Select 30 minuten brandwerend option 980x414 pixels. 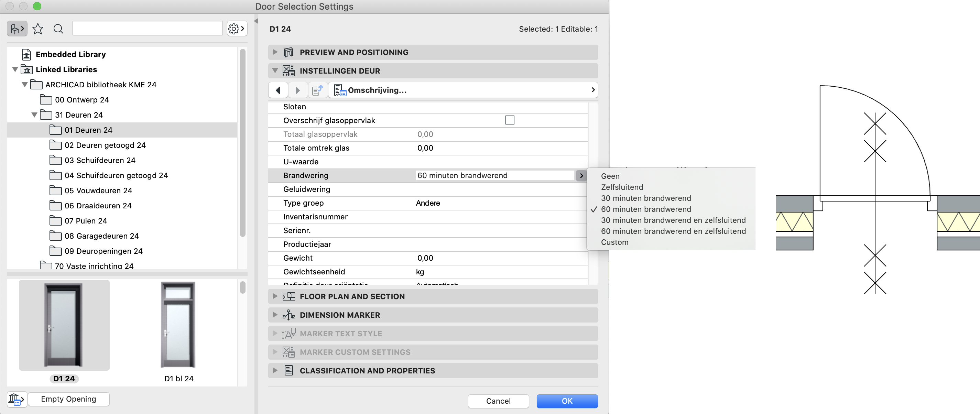(646, 198)
